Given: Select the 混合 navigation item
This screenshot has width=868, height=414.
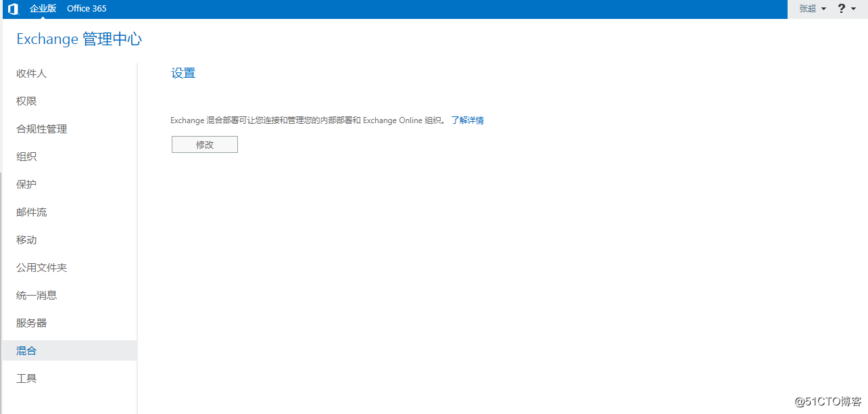Looking at the screenshot, I should tap(70, 350).
